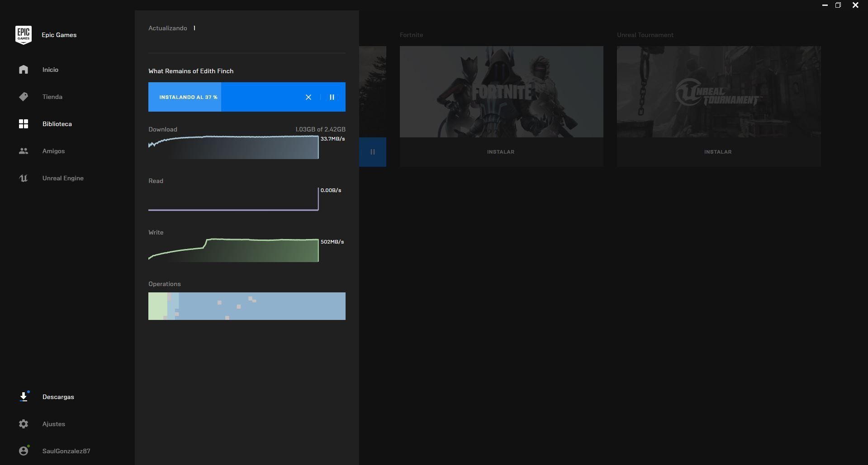The height and width of the screenshot is (465, 868).
Task: Open the Inicio home icon
Action: click(24, 70)
